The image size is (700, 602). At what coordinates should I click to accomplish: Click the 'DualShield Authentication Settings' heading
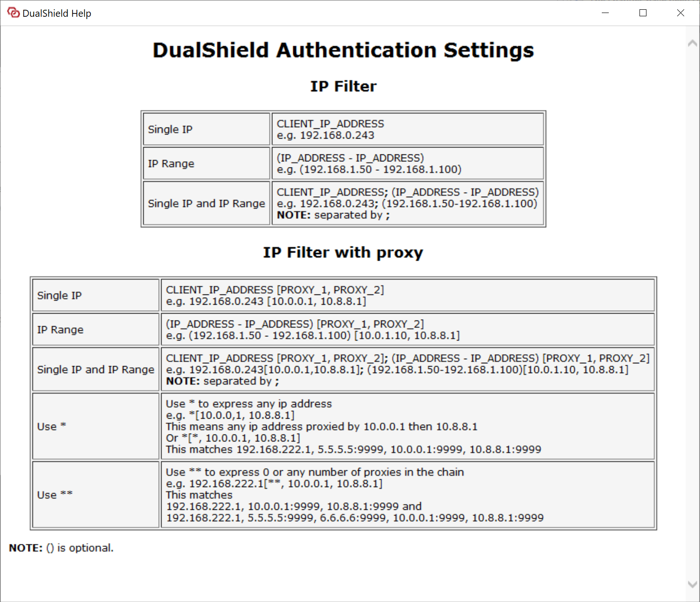343,50
